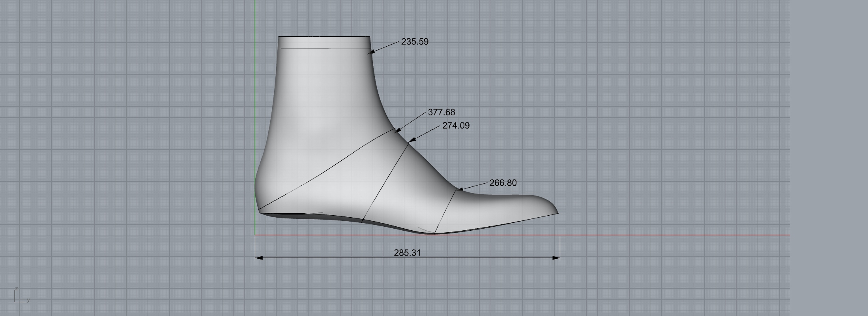Click the blank gray panel on right
The height and width of the screenshot is (316, 868).
[x=829, y=158]
